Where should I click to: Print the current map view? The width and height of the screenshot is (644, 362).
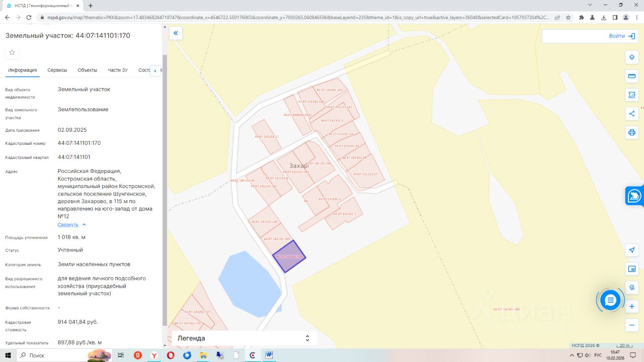[632, 133]
